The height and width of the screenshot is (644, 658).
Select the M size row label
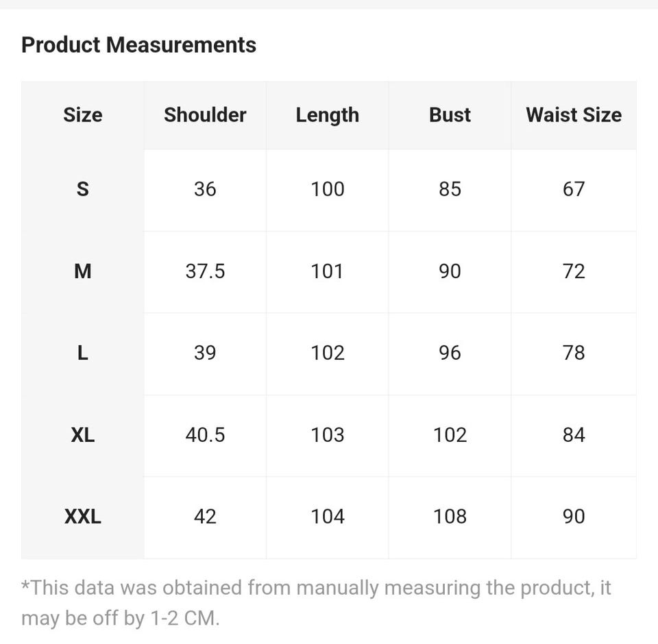tap(82, 271)
